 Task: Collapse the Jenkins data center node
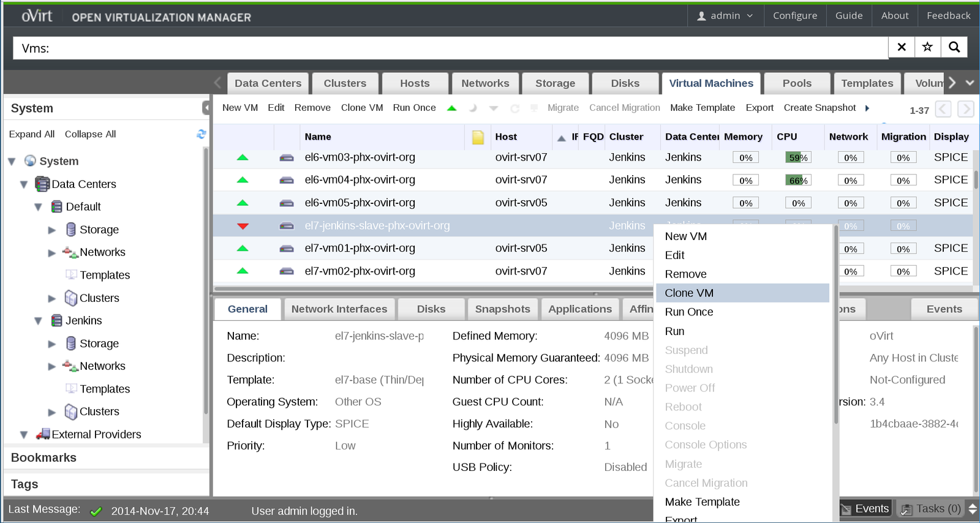[x=38, y=321]
